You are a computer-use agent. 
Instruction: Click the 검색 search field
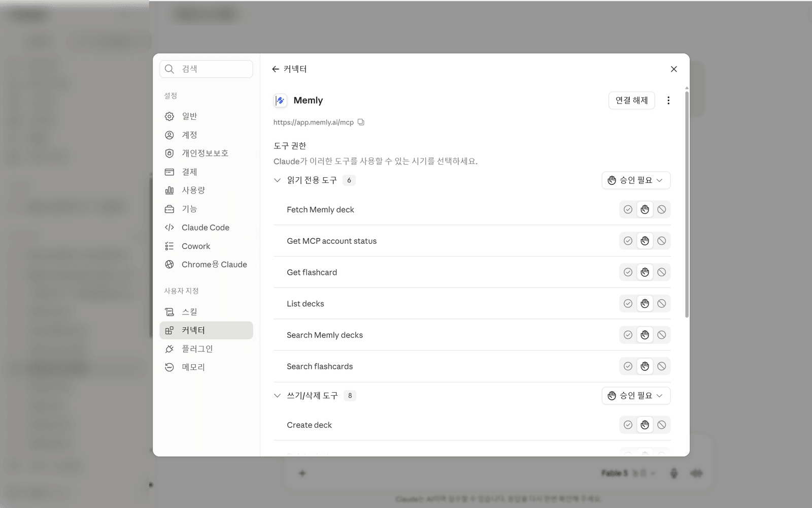click(206, 69)
